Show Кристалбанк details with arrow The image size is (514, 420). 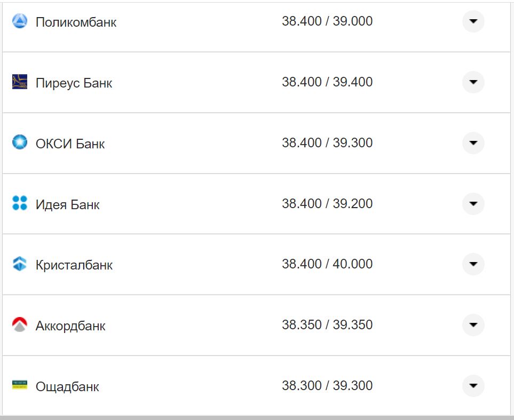(473, 264)
